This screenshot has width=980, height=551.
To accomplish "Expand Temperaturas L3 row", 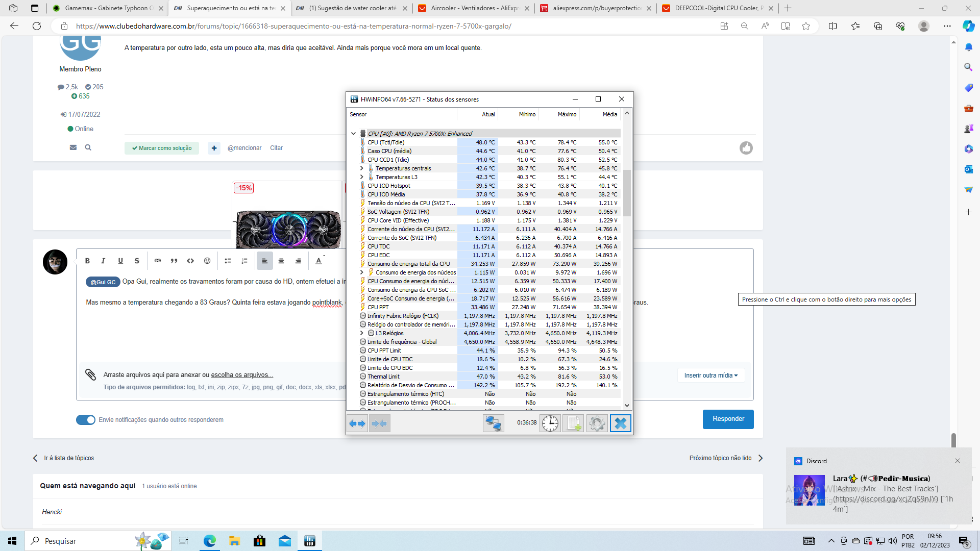I will click(362, 177).
